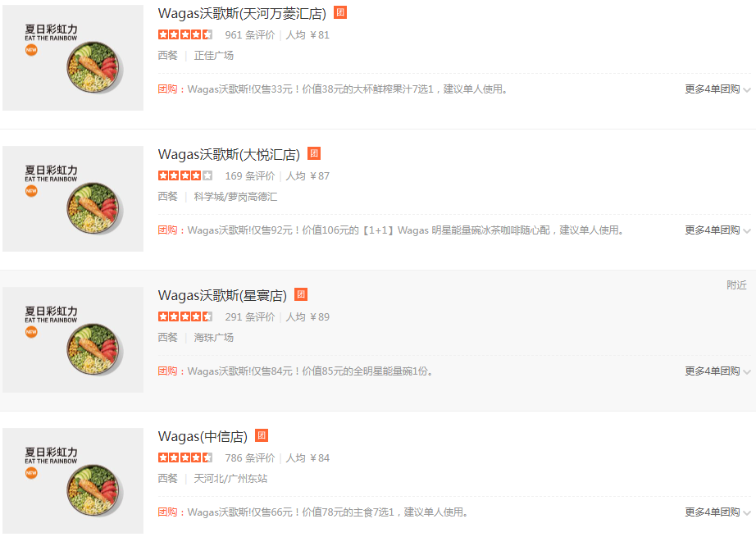The height and width of the screenshot is (537, 756).
Task: Click the 团 badge beside 星寰店
Action: coord(301,294)
